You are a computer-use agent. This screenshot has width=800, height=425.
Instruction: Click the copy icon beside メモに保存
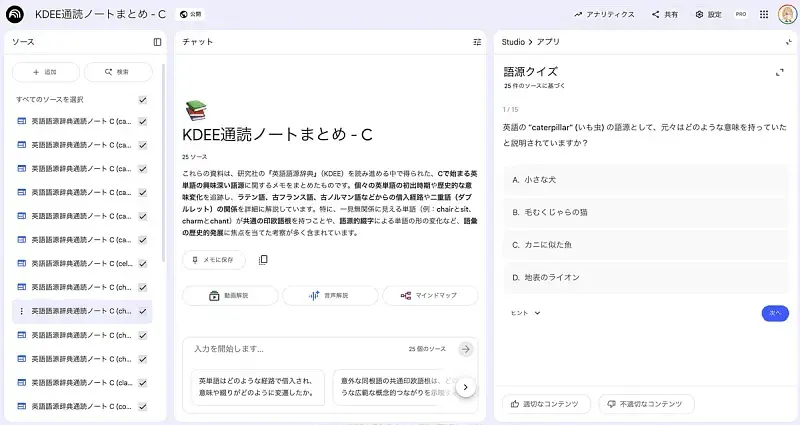tap(263, 260)
